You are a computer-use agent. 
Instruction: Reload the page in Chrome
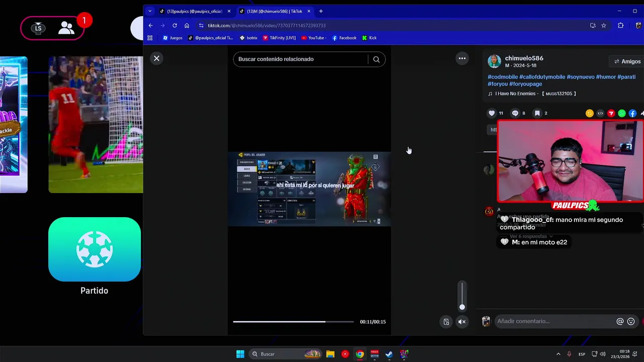pos(175,26)
